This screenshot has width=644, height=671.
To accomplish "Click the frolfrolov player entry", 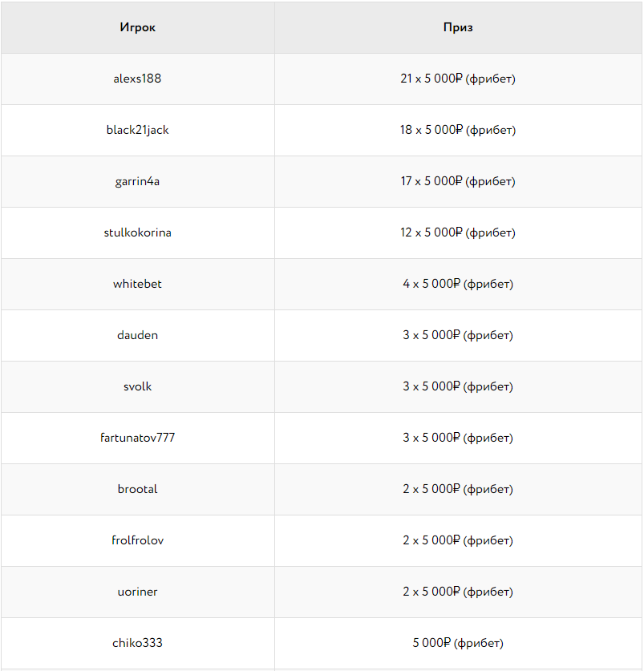I will [137, 540].
